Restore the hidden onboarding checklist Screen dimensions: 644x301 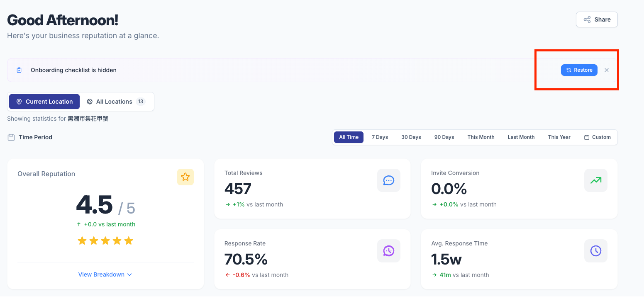coord(579,70)
